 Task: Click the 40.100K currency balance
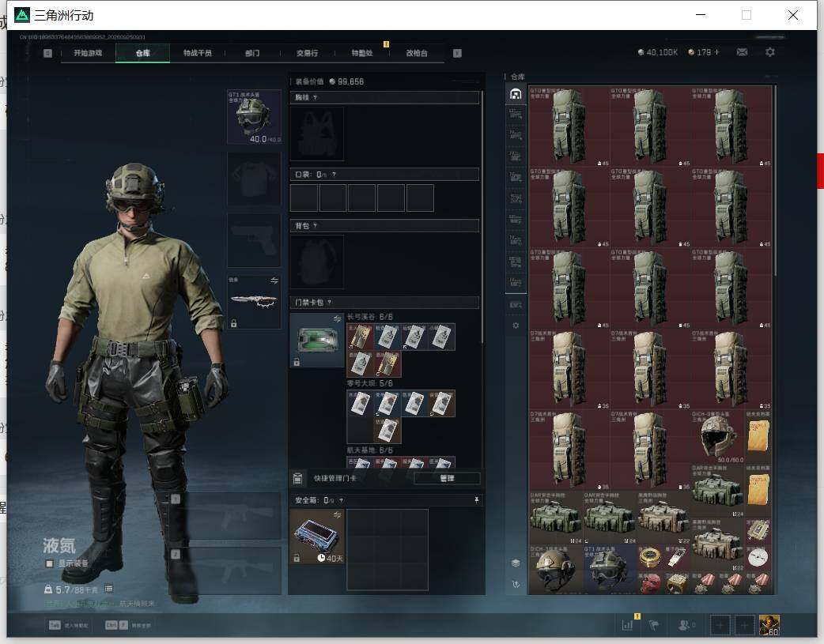(657, 52)
